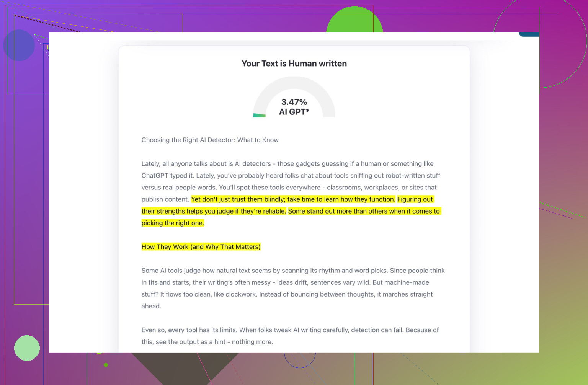Screen dimensions: 588x385
Task: Click the "Your Text is Human written" heading
Action: coord(294,64)
